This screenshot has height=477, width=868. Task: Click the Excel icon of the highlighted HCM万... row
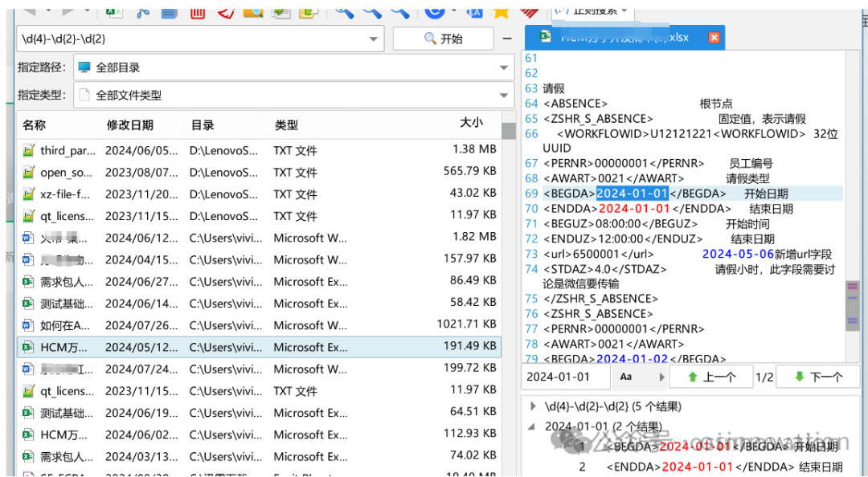coord(28,347)
